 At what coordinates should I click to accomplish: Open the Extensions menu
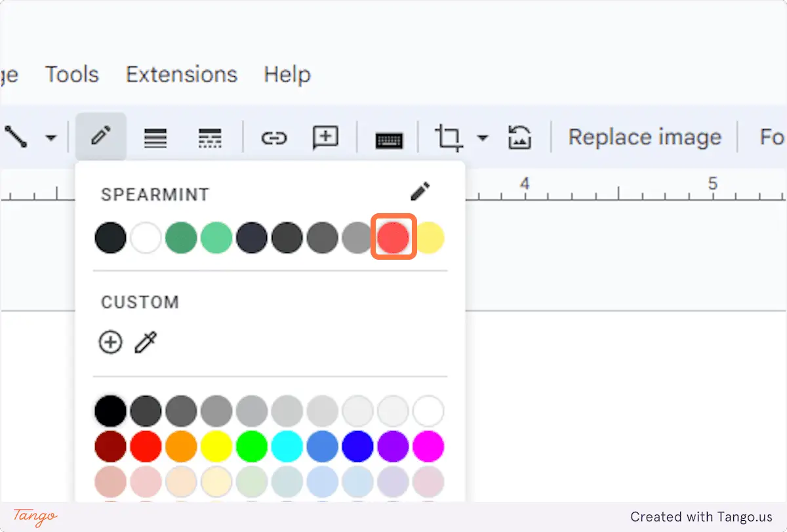[x=182, y=74]
